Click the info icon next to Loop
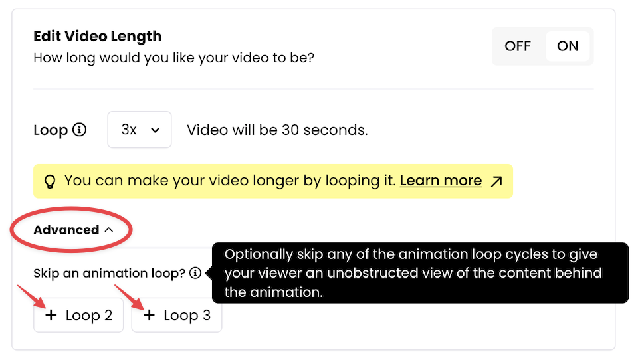638x364 pixels. point(79,130)
